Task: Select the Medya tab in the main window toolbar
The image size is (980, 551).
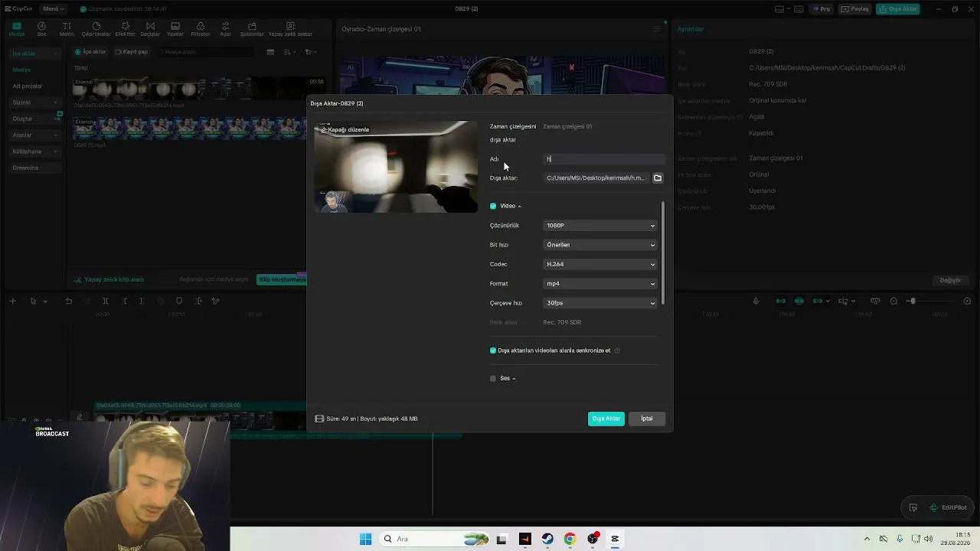Action: tap(16, 29)
